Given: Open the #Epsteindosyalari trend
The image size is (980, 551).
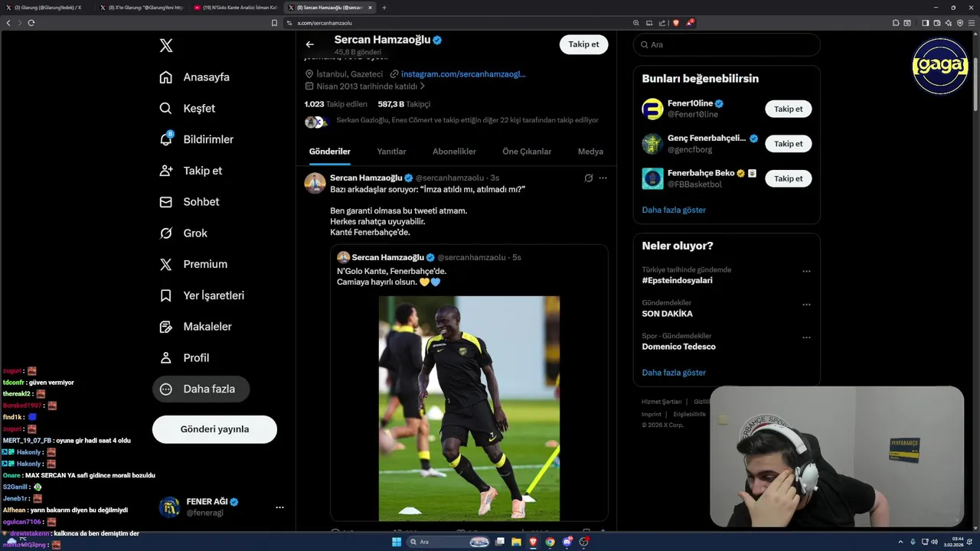Looking at the screenshot, I should [677, 280].
